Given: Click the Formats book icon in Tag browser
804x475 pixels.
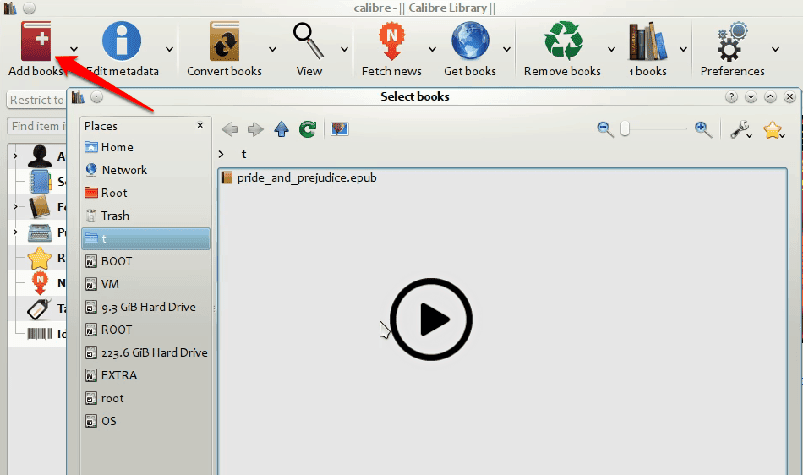Looking at the screenshot, I should tap(39, 207).
